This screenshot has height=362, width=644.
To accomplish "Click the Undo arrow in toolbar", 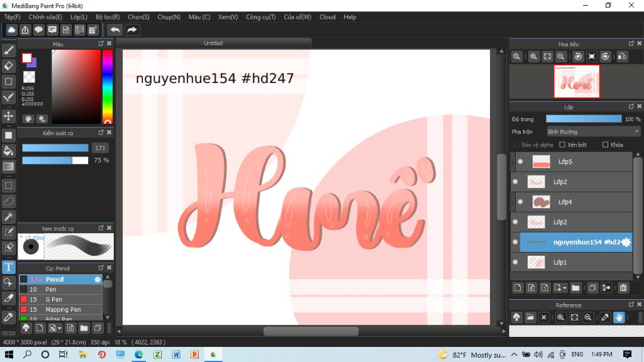I will point(115,30).
